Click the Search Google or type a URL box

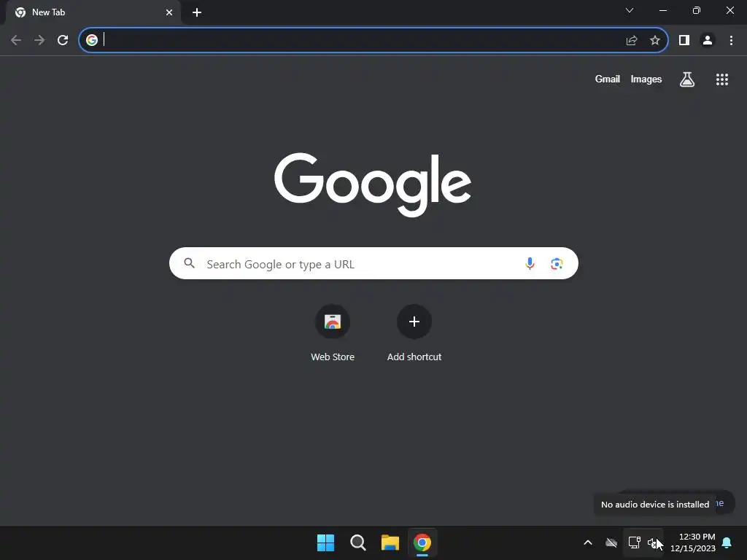pos(374,263)
